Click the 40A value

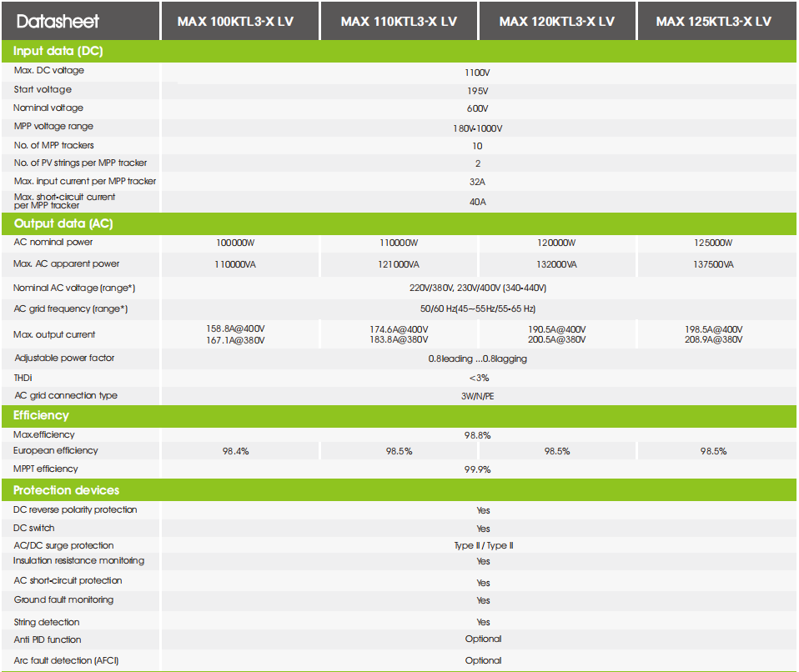478,203
